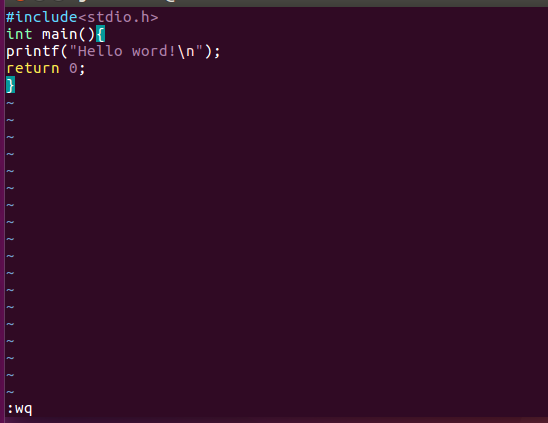The image size is (548, 423).
Task: Place cursor on word! in the string
Action: pyautogui.click(x=154, y=51)
